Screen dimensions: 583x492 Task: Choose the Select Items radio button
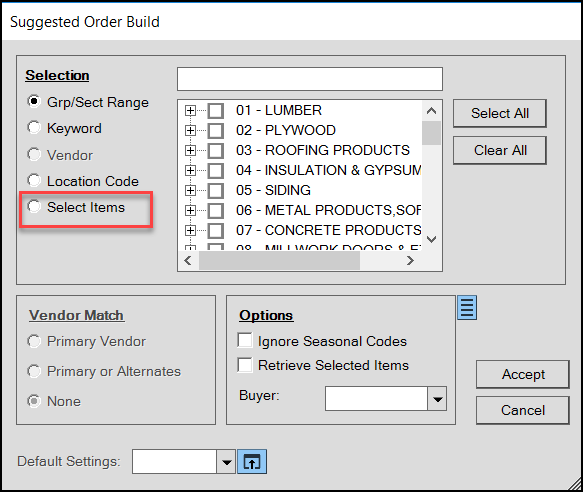coord(34,206)
